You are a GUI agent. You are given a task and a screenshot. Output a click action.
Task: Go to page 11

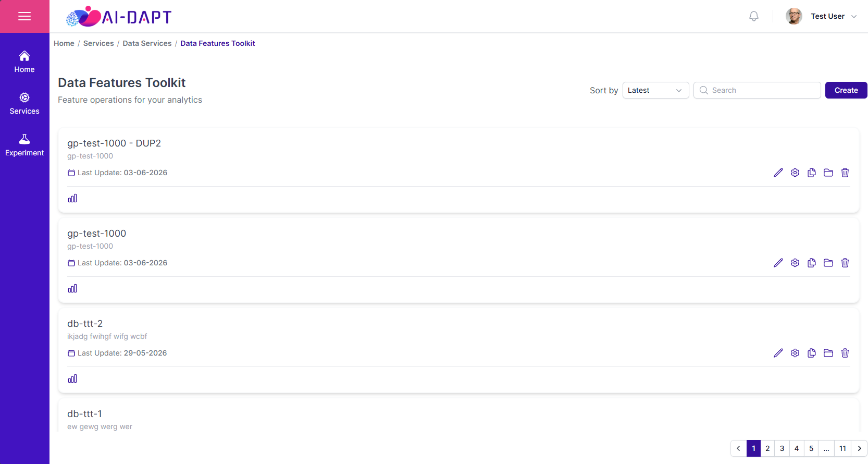coord(843,448)
